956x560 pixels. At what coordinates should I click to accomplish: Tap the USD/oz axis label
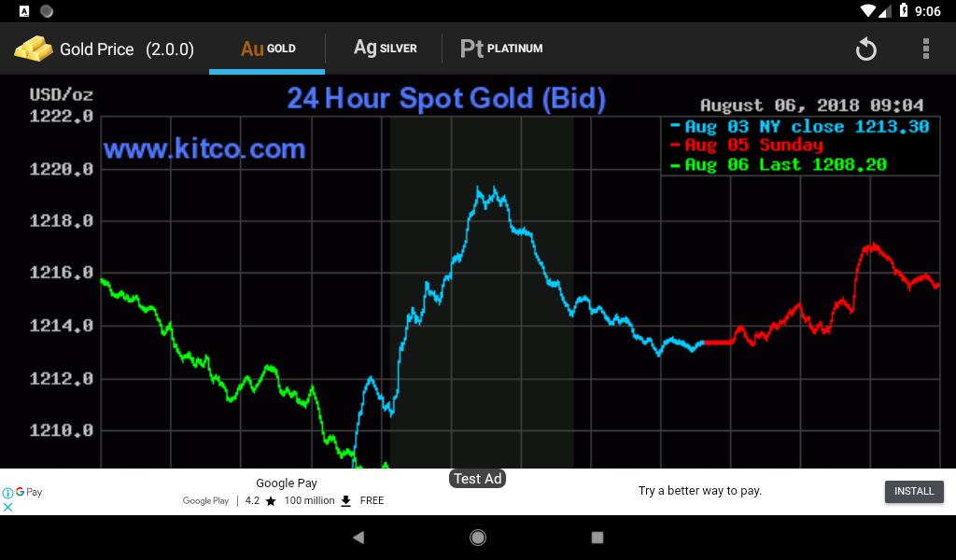61,94
